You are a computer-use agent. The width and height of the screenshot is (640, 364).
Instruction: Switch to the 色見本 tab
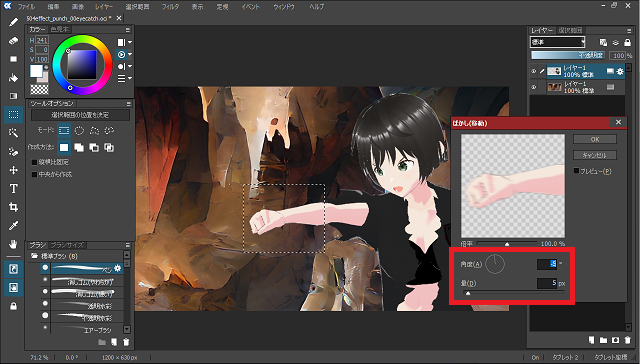tap(60, 29)
